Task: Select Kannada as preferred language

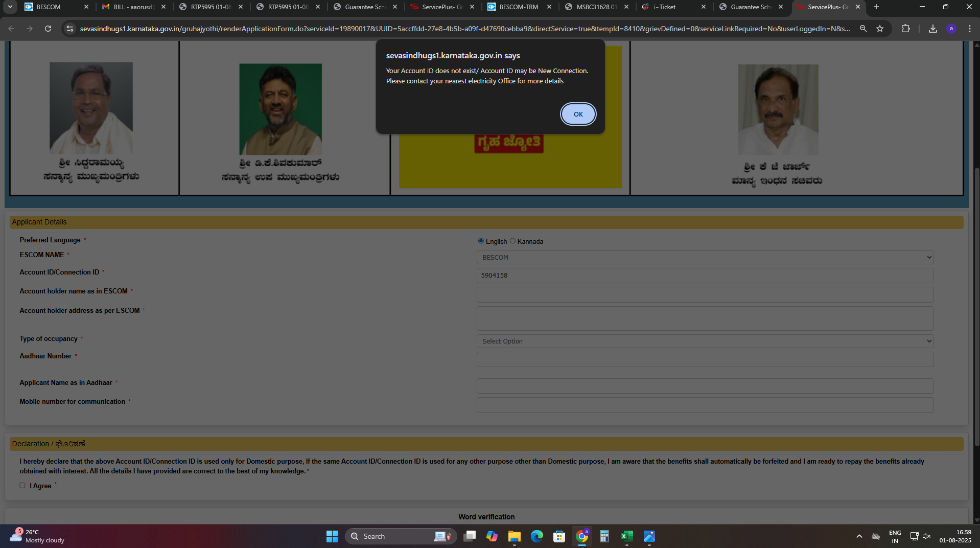Action: click(x=512, y=241)
